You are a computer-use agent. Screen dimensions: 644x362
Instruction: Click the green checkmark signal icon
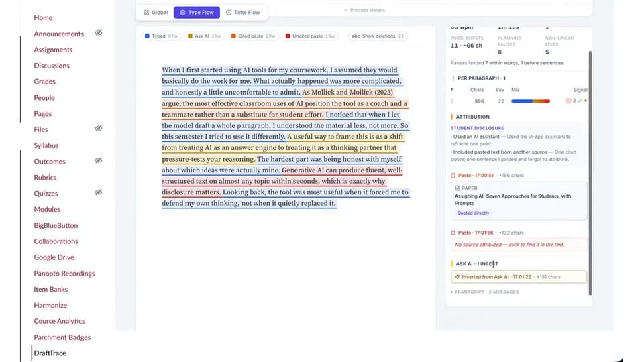(580, 101)
